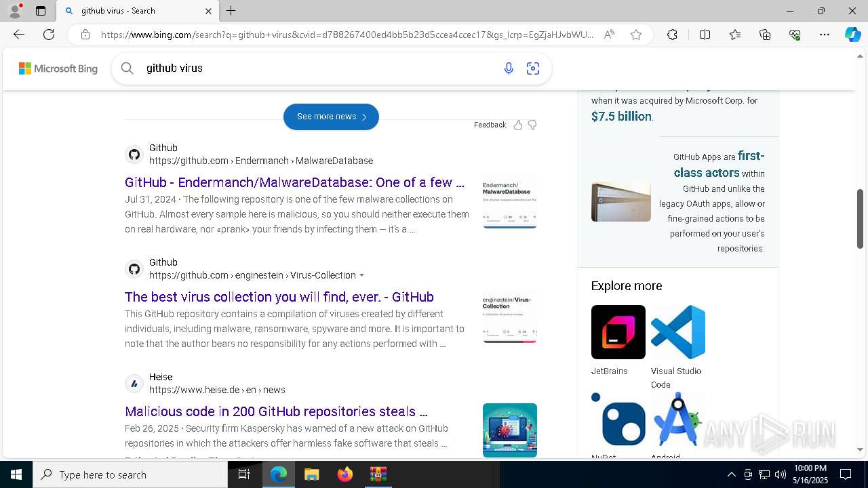The image size is (868, 488).
Task: Click the $7.5 billion link
Action: [x=621, y=116]
